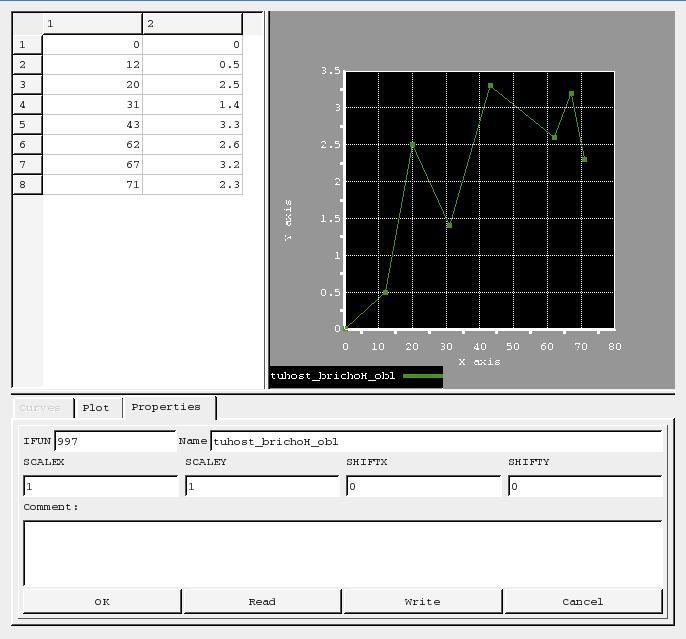The height and width of the screenshot is (639, 686).
Task: Click the OK button
Action: pos(102,601)
